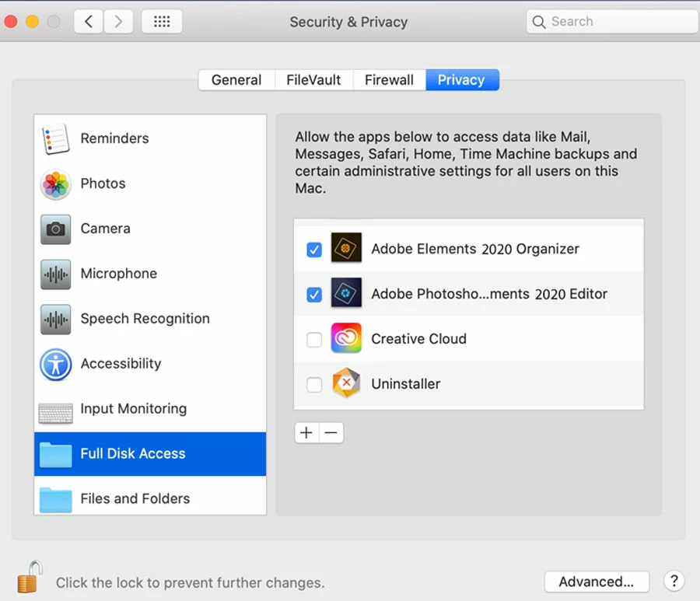
Task: Enable the Uninstaller checkbox
Action: click(314, 385)
